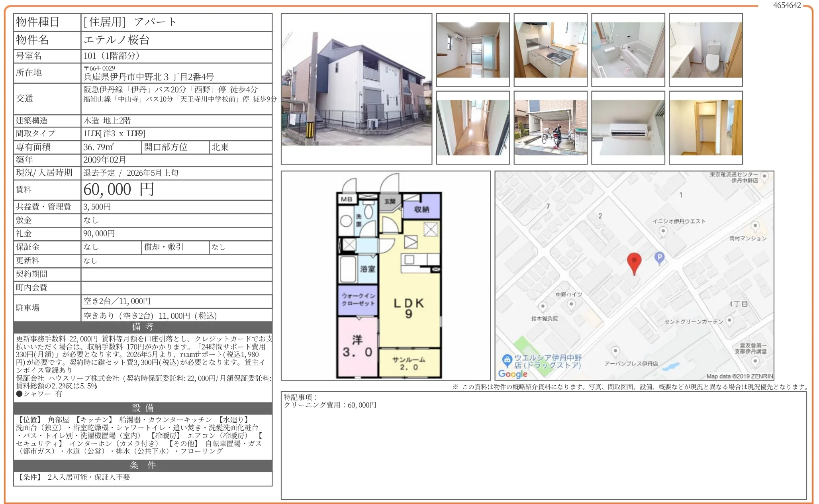Click the 備考 section header
Screen dimensions: 819x504
[x=143, y=327]
